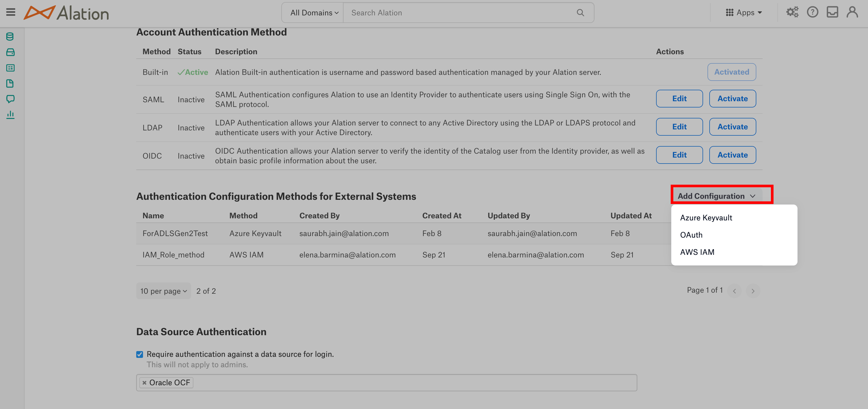The height and width of the screenshot is (409, 868).
Task: Select the ForADLSGen2Test configuration name
Action: [175, 233]
